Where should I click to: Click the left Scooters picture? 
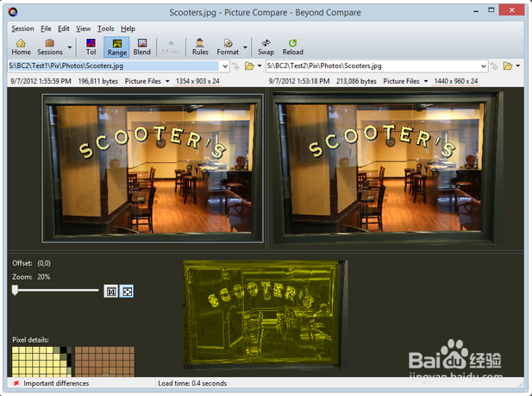coord(153,168)
